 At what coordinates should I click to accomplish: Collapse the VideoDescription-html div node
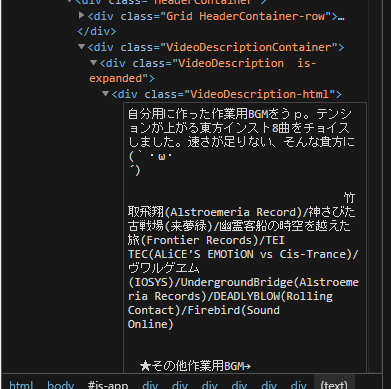(x=106, y=94)
